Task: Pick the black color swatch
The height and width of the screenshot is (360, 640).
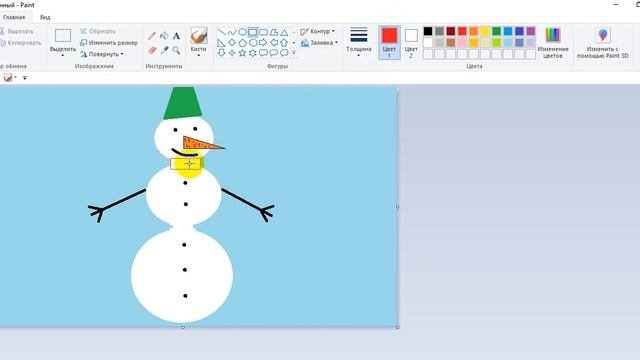Action: click(x=428, y=31)
